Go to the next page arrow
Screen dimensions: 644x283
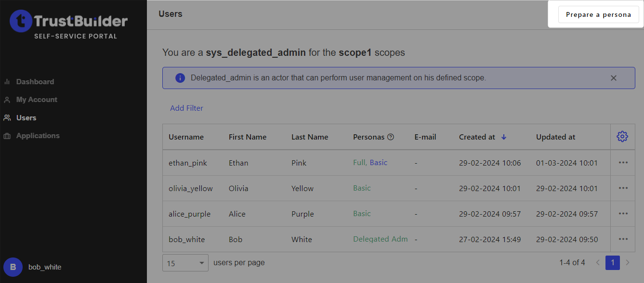(627, 263)
